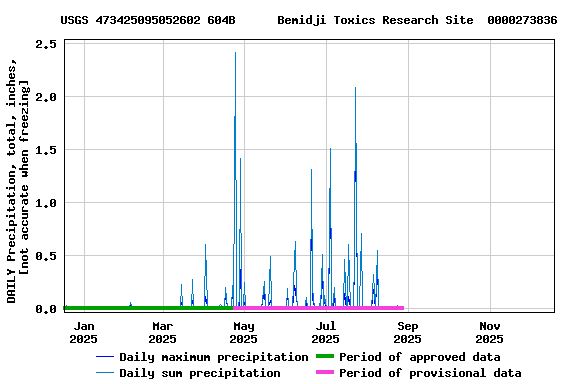Image resolution: width=576 pixels, height=384 pixels.
Task: Click the 2.0 y-axis tick label
Action: 46,97
